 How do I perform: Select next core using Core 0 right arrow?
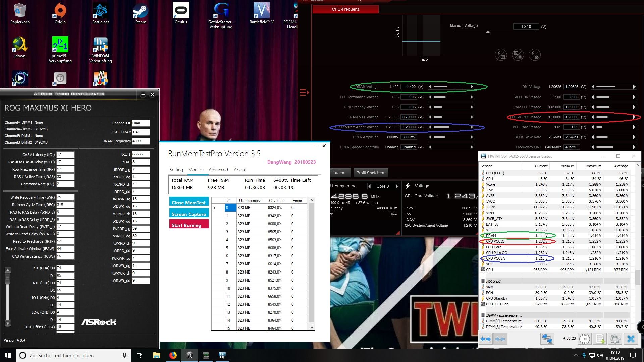(396, 186)
